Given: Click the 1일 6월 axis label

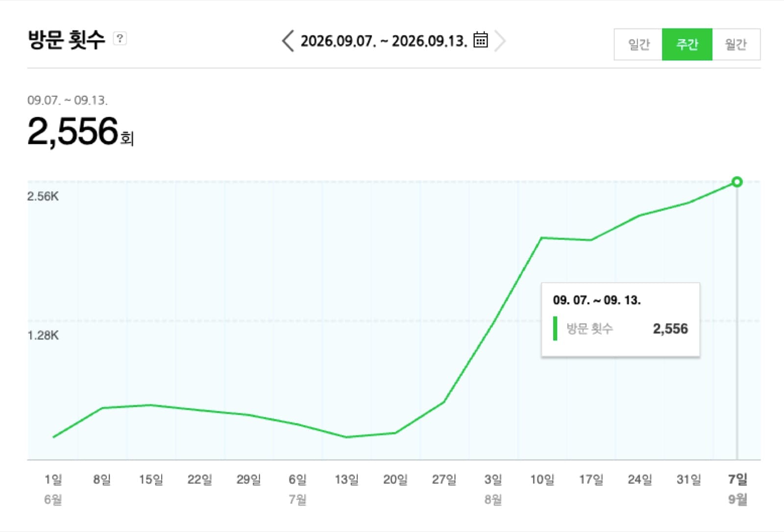Looking at the screenshot, I should tap(53, 489).
